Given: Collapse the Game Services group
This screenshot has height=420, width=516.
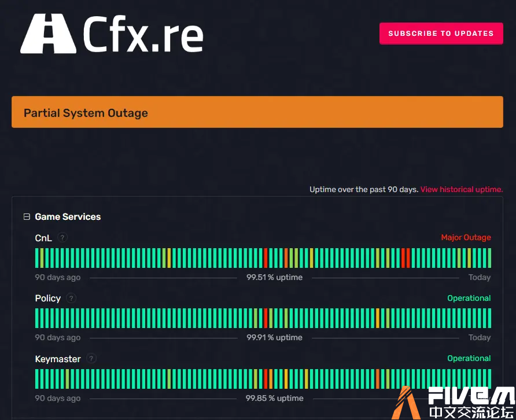Looking at the screenshot, I should (x=27, y=216).
